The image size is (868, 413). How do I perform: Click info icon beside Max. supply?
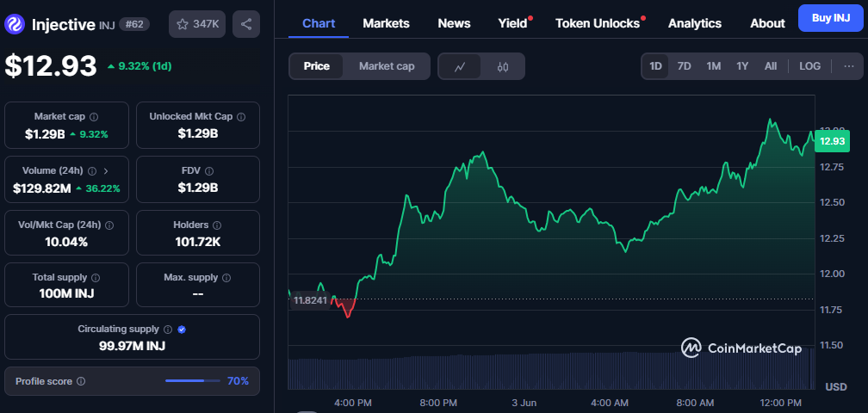click(x=227, y=278)
